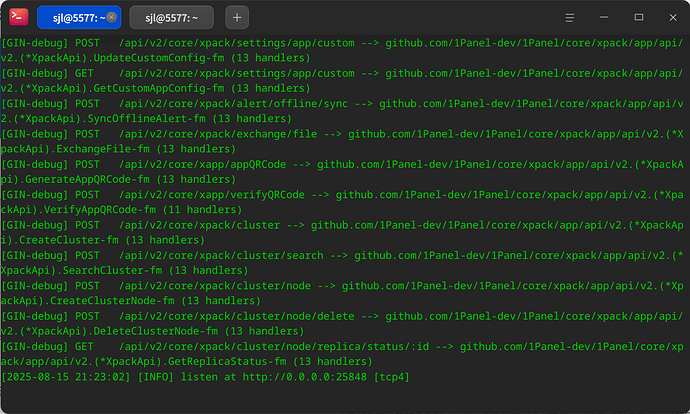Click the SearchCluster-fm handler text
The image size is (690, 414).
coord(112,271)
